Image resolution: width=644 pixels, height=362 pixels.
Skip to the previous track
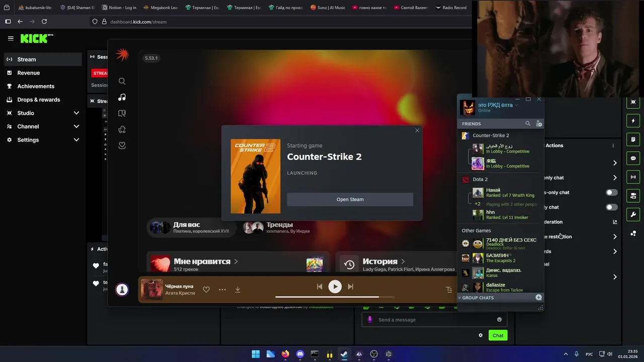tap(319, 287)
